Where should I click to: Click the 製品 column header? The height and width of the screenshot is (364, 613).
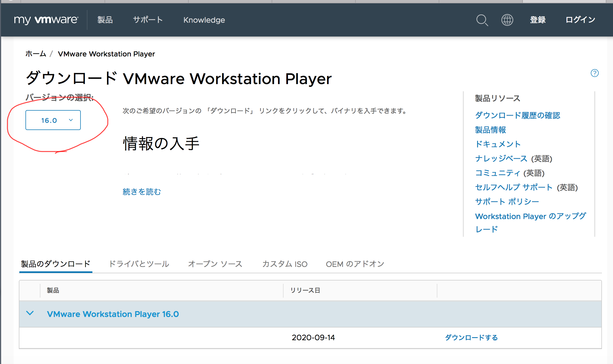[53, 290]
